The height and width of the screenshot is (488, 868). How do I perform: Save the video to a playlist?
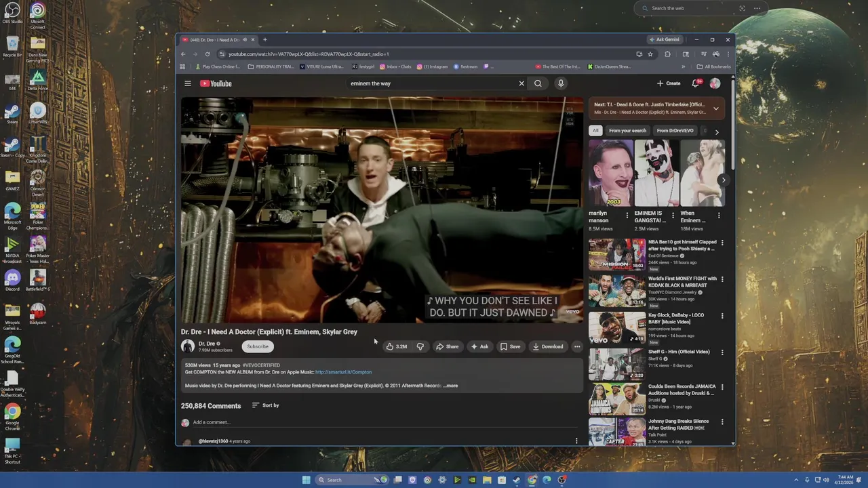[x=510, y=346]
